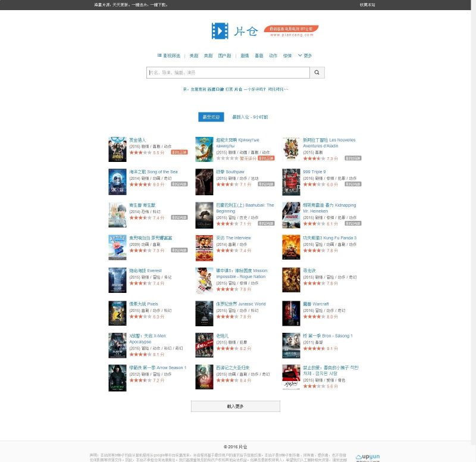Click 收藏本站 in the top bar
Image resolution: width=476 pixels, height=462 pixels.
367,5
